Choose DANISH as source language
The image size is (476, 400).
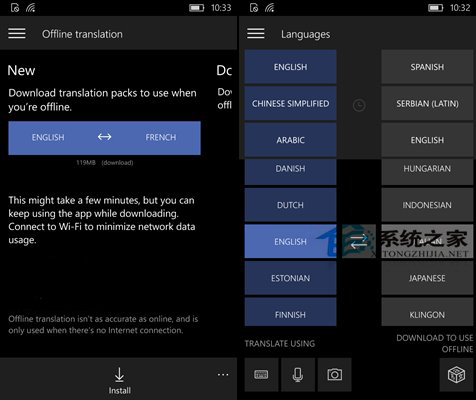[x=290, y=172]
